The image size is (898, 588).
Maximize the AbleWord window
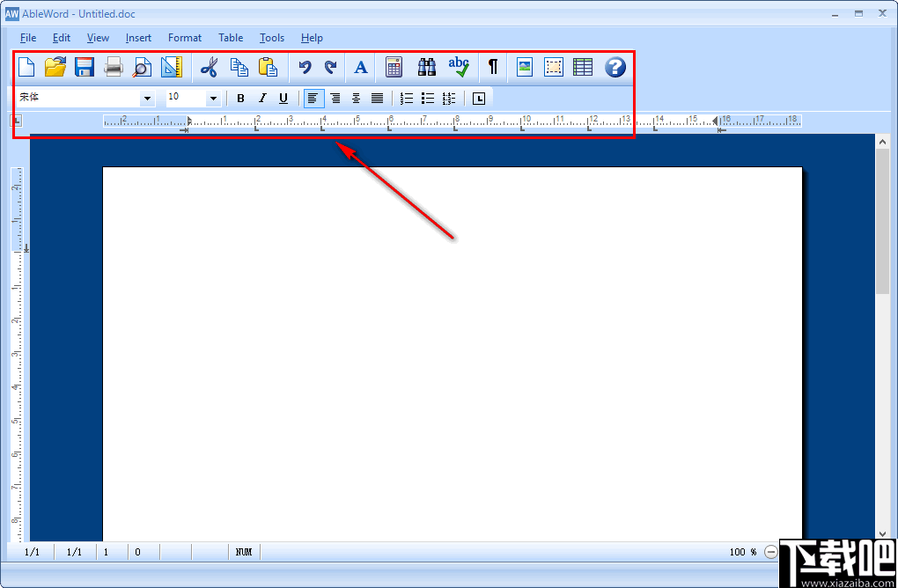point(858,13)
